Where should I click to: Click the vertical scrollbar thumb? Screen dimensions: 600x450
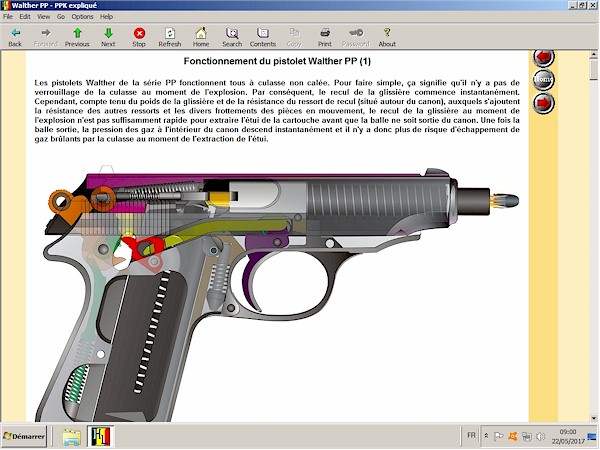(x=593, y=70)
